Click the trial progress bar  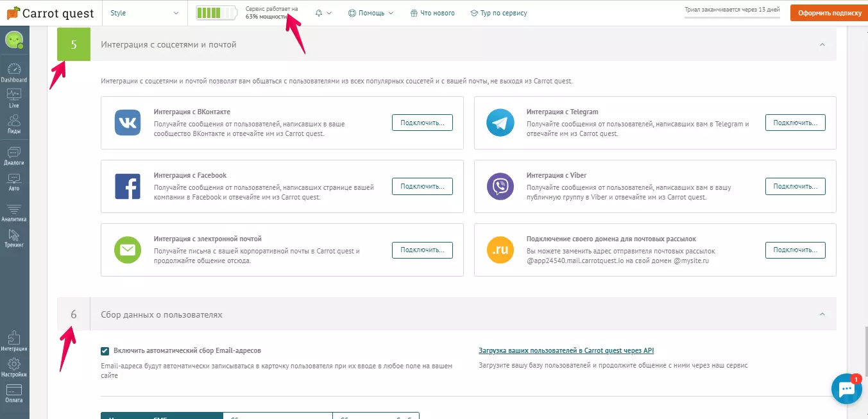(x=733, y=17)
